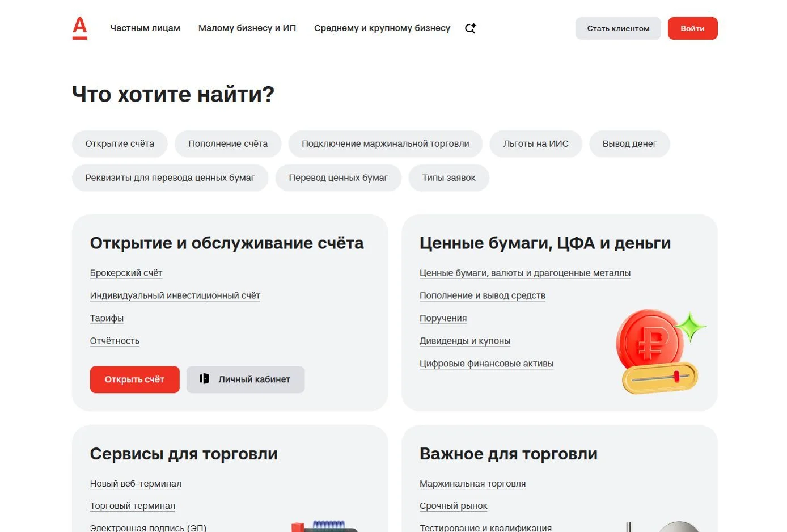787x532 pixels.
Task: Select the Подключение маржинальной торговли chip
Action: point(386,144)
